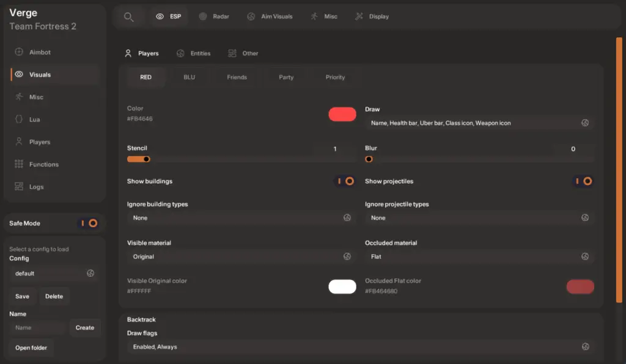This screenshot has width=626, height=364.
Task: Click the Entities sub-tab icon
Action: click(180, 53)
